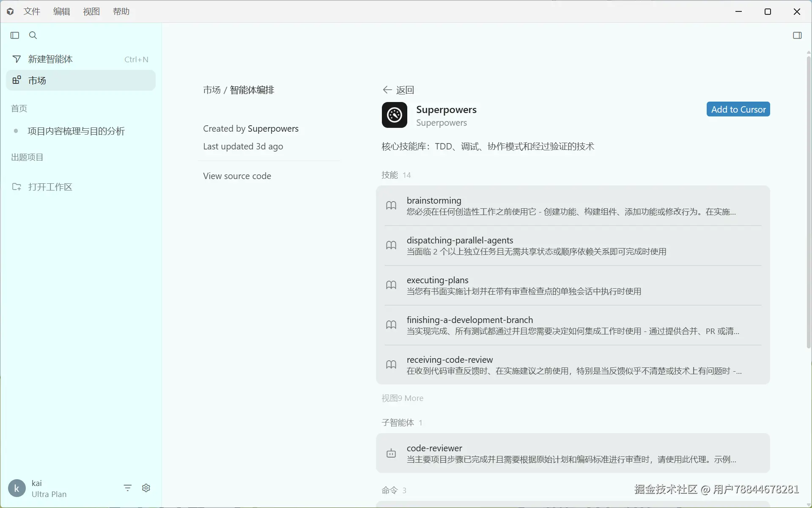Open settings gear icon
The image size is (812, 508).
click(146, 488)
